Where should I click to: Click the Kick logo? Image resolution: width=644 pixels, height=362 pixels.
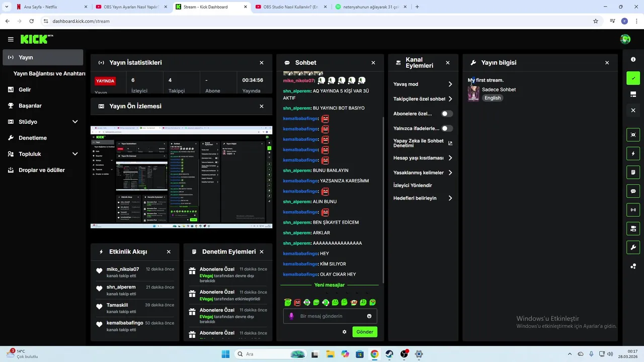coord(37,39)
